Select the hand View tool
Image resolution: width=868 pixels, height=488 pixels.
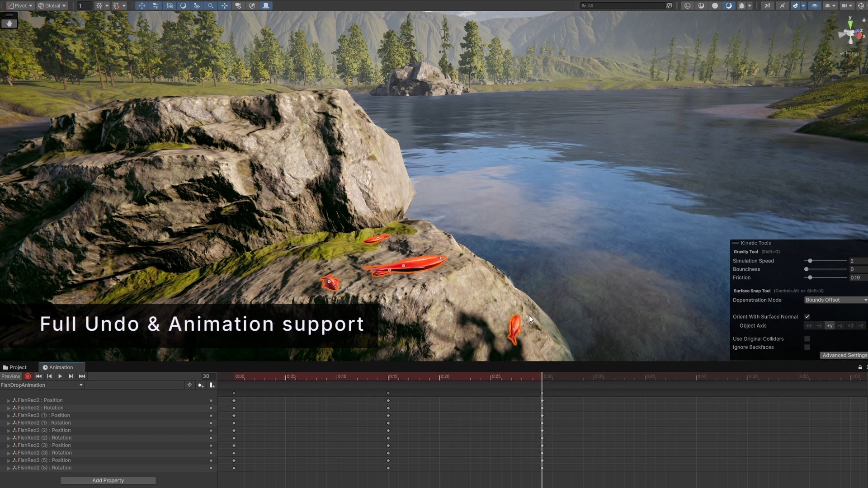[x=9, y=23]
